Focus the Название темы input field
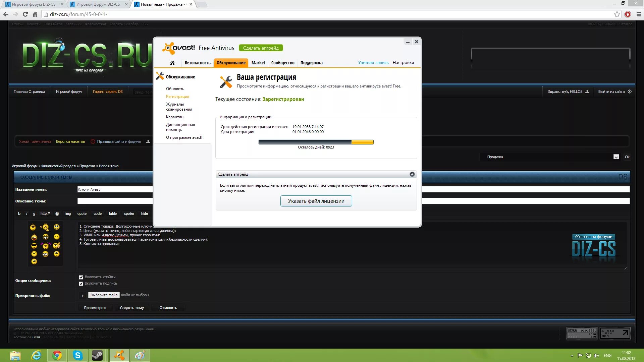644x362 pixels. pos(354,189)
